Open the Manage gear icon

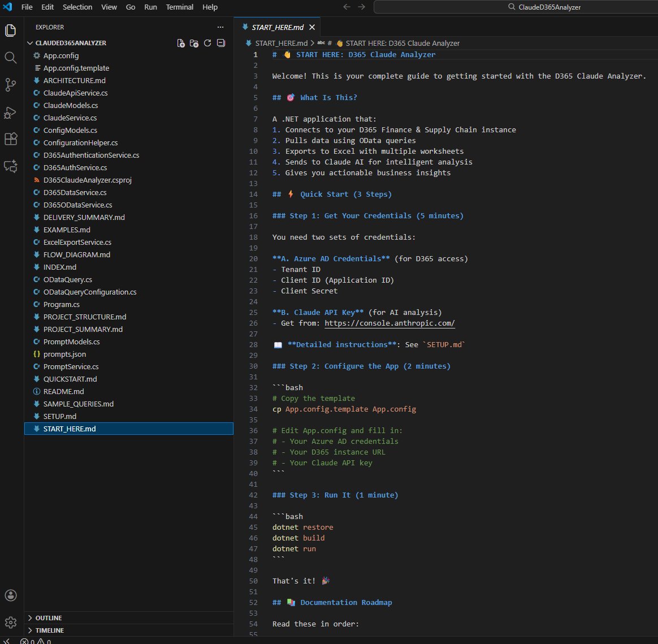pos(11,622)
